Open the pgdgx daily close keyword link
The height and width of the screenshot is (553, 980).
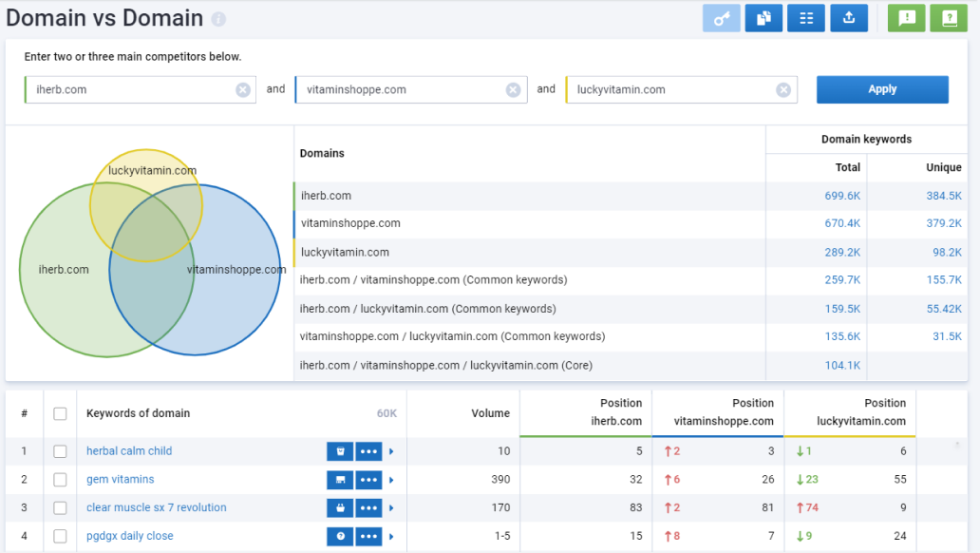(129, 536)
